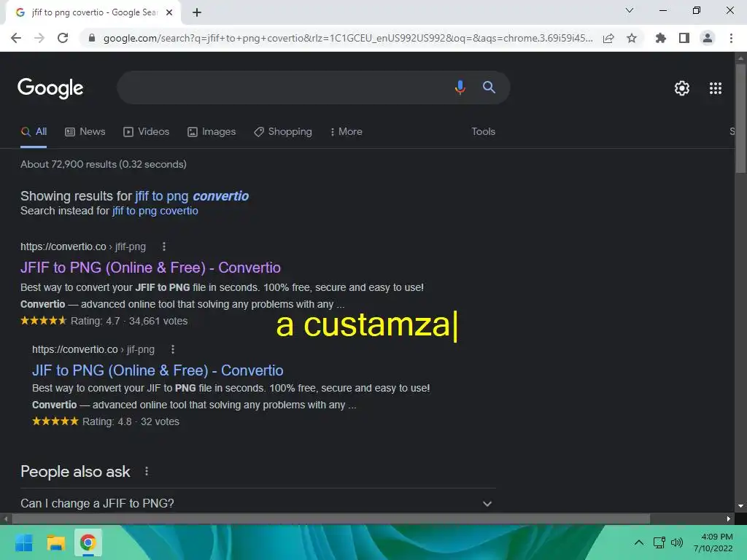The height and width of the screenshot is (560, 747).
Task: Click the browser forward arrow
Action: pos(39,38)
